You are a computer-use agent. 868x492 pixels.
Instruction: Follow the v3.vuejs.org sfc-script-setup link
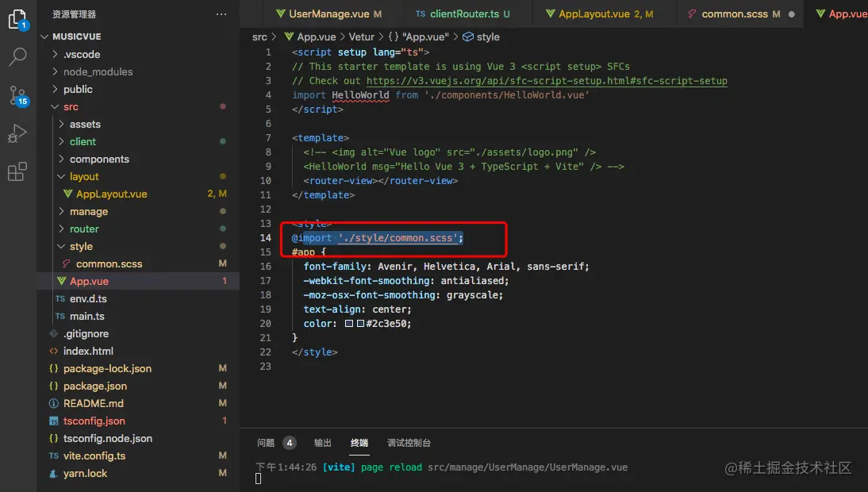pos(547,81)
